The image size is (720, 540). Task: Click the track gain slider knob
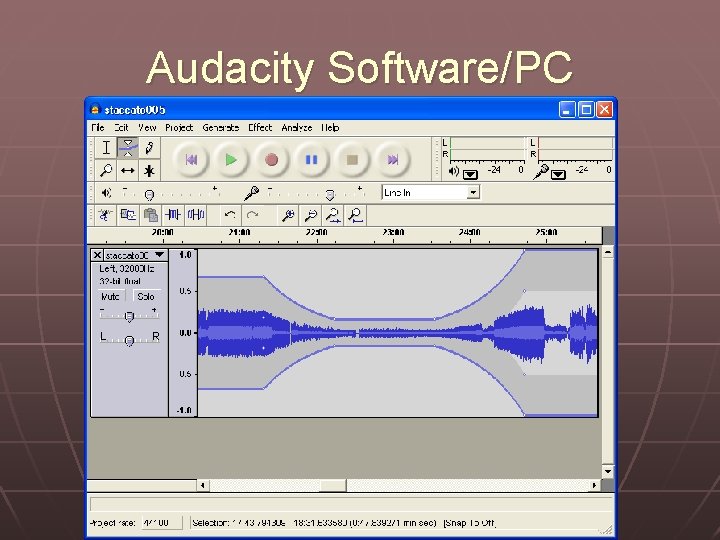(129, 316)
